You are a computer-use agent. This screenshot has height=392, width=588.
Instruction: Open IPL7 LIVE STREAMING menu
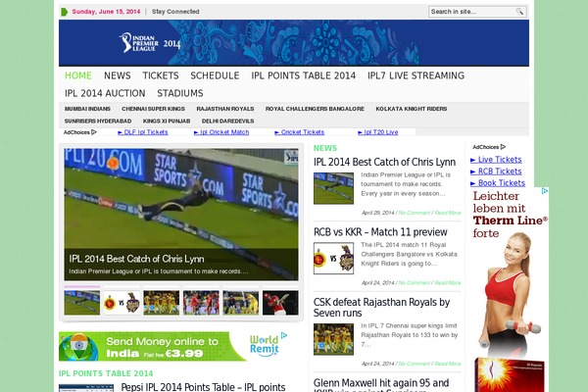pos(416,75)
